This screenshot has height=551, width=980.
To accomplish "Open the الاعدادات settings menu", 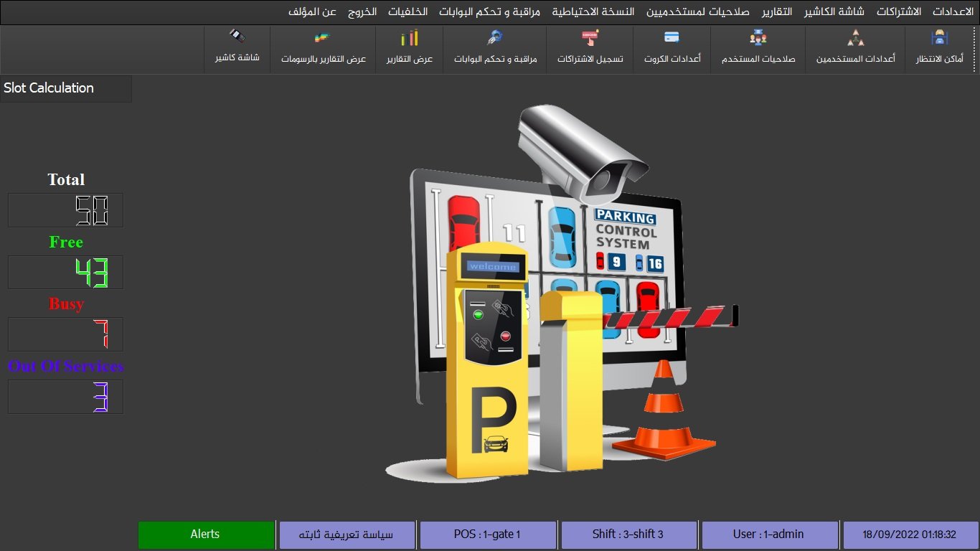I will coord(952,12).
